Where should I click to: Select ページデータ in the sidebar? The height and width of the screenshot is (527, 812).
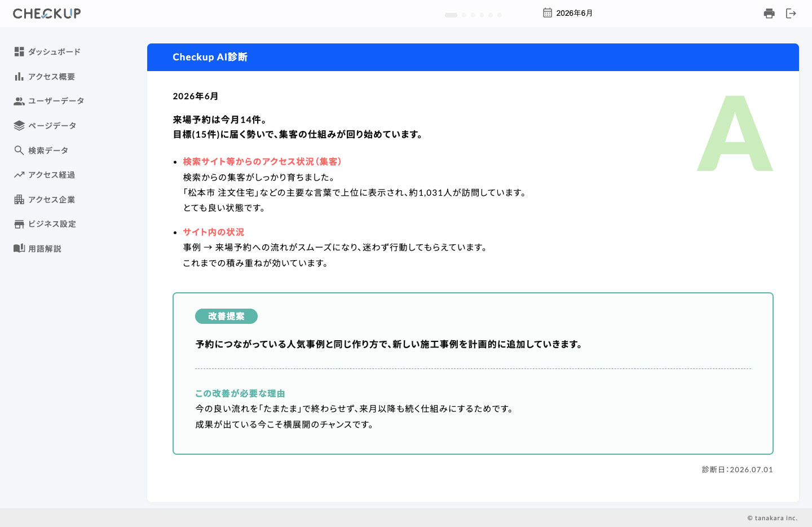pyautogui.click(x=52, y=126)
